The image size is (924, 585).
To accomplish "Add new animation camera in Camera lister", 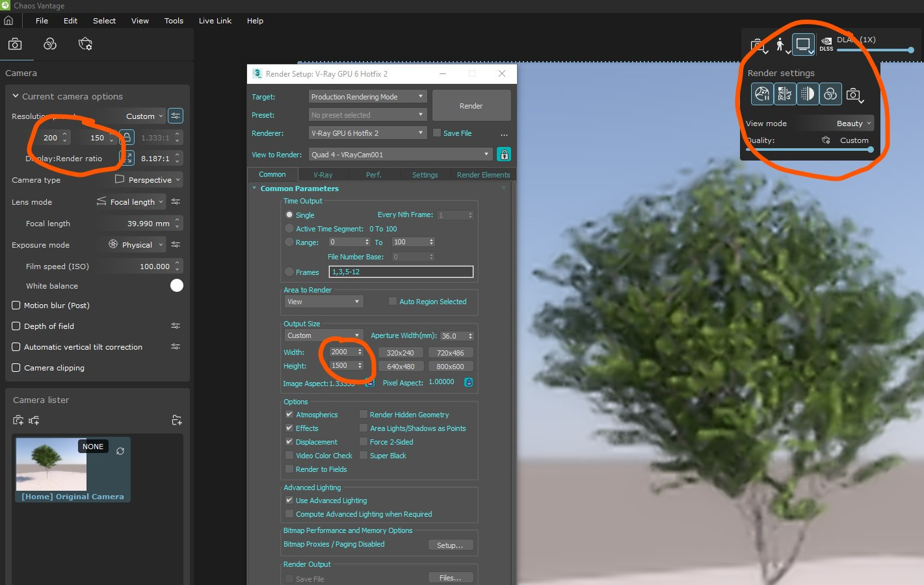I will [x=34, y=421].
